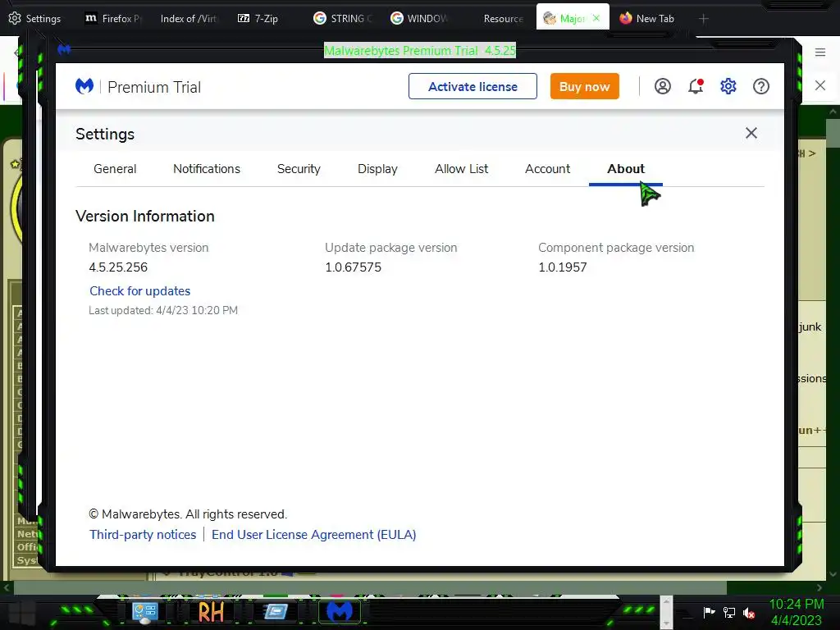Switch to the Notifications settings tab
This screenshot has height=630, width=840.
206,169
